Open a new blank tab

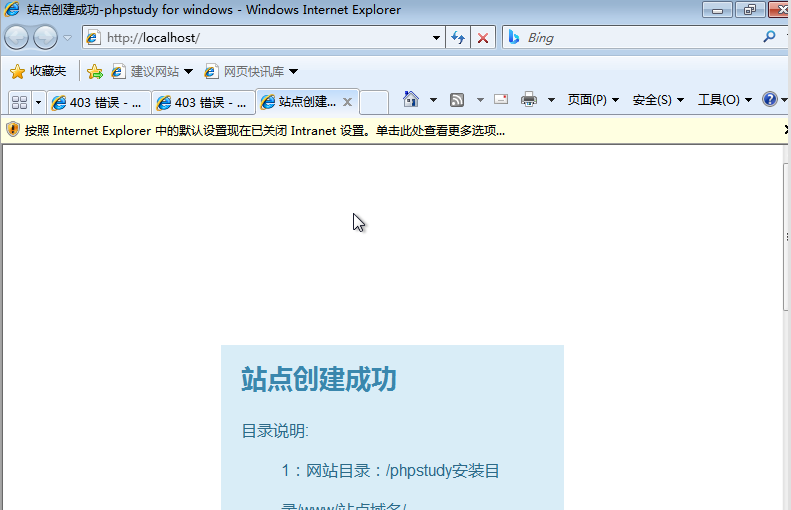pos(374,102)
